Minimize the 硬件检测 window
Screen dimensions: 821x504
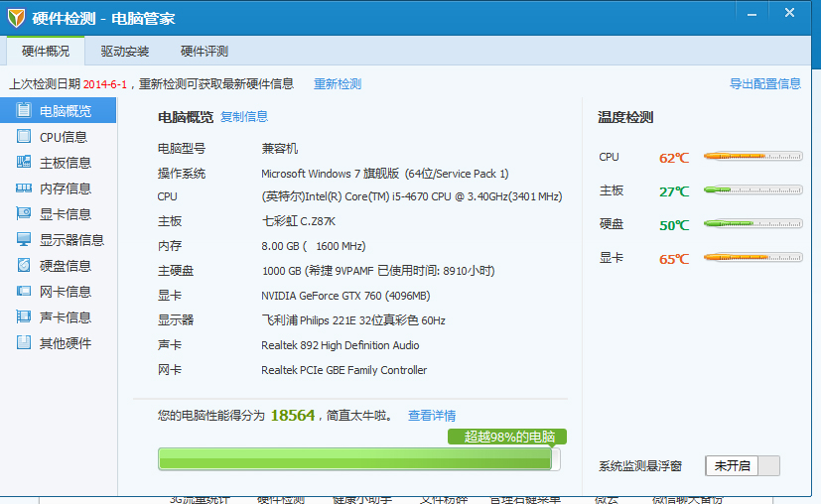click(x=752, y=15)
